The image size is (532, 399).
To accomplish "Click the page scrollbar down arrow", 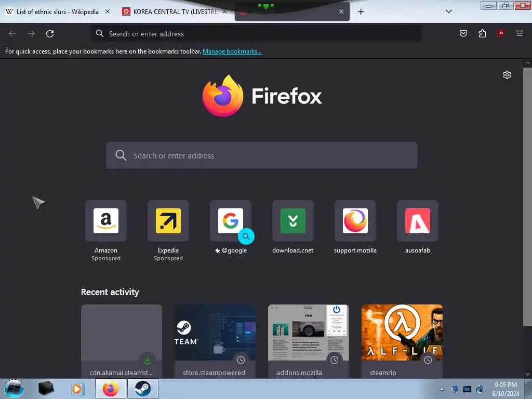I will coord(527,374).
